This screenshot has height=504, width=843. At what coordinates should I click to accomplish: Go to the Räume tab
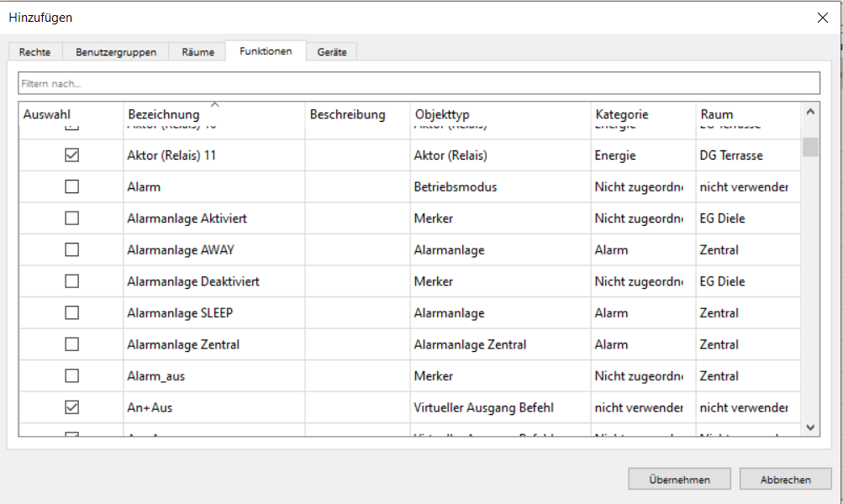pos(198,52)
